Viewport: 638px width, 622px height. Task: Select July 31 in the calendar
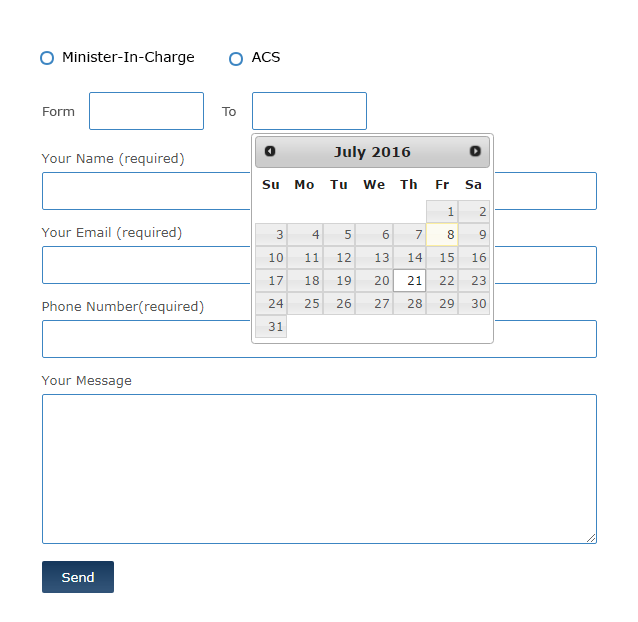pos(271,327)
